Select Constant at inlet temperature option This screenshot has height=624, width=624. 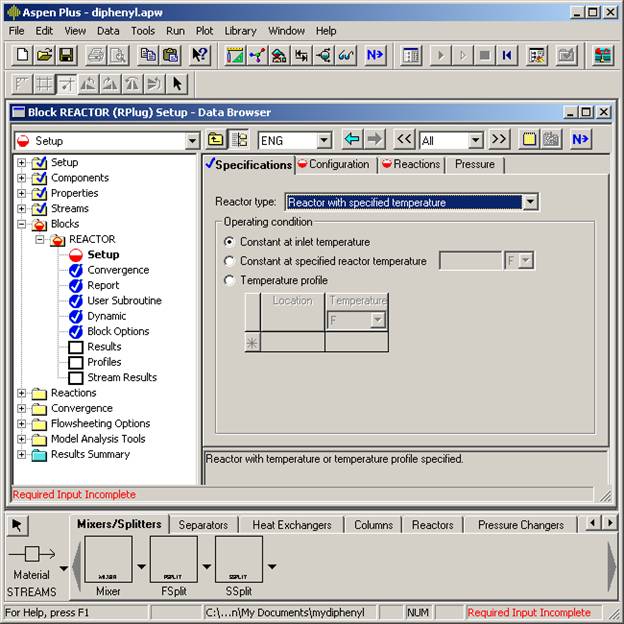click(230, 242)
